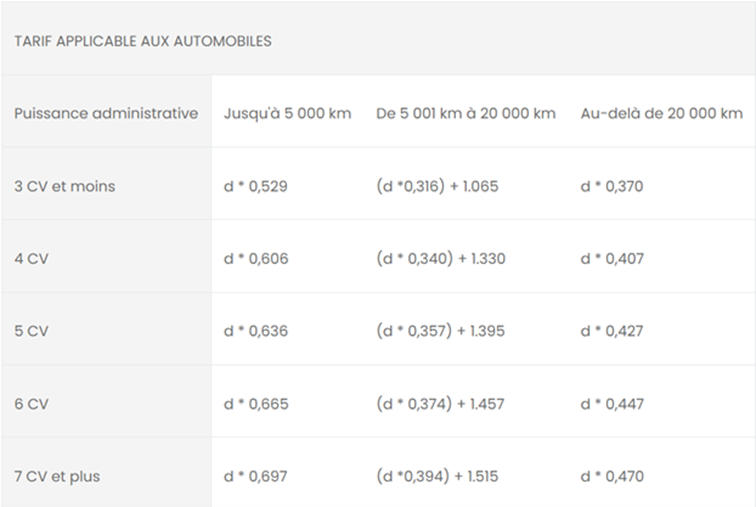Click the cell '(d *0,316) + 1.065'
This screenshot has width=756, height=507.
(x=437, y=187)
